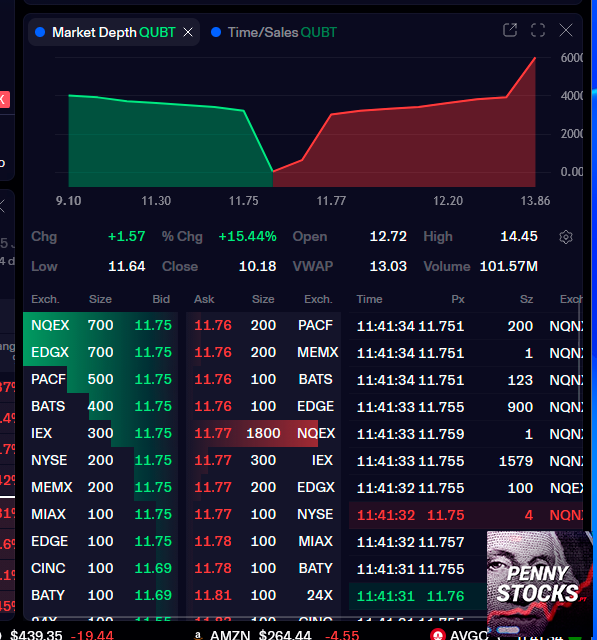
Task: Toggle fullscreen for the depth panel
Action: pos(538,30)
